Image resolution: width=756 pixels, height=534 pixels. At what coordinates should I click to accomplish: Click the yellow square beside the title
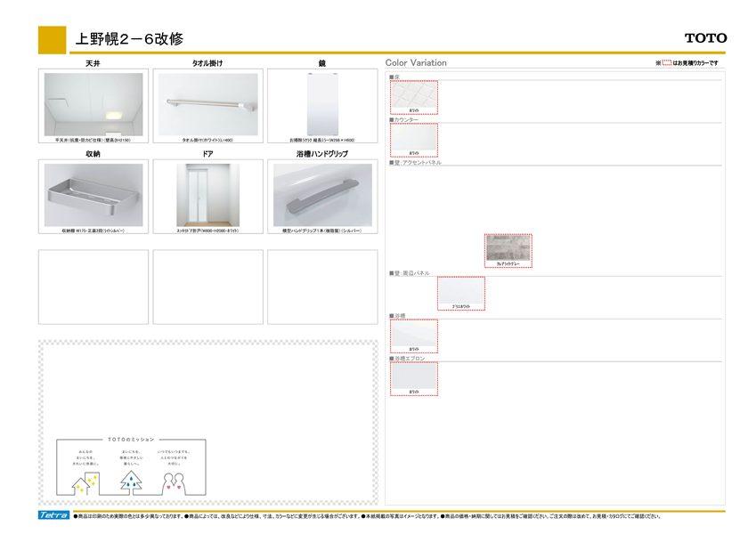click(53, 38)
